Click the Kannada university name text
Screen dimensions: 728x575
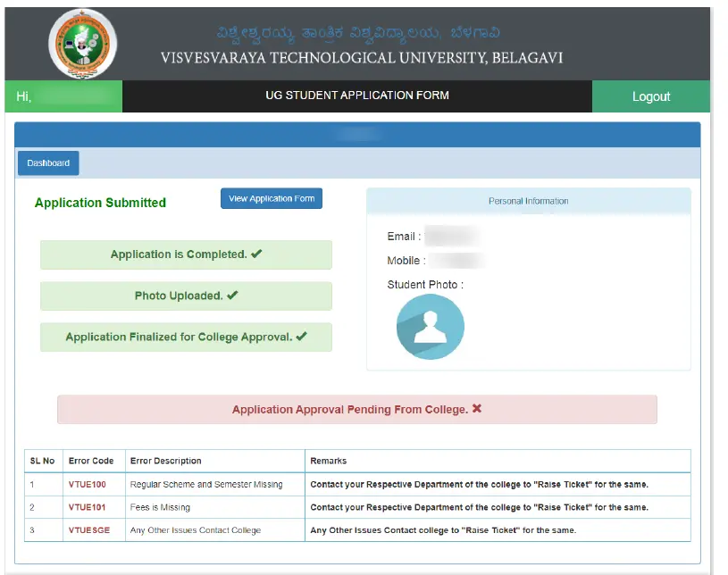click(358, 33)
